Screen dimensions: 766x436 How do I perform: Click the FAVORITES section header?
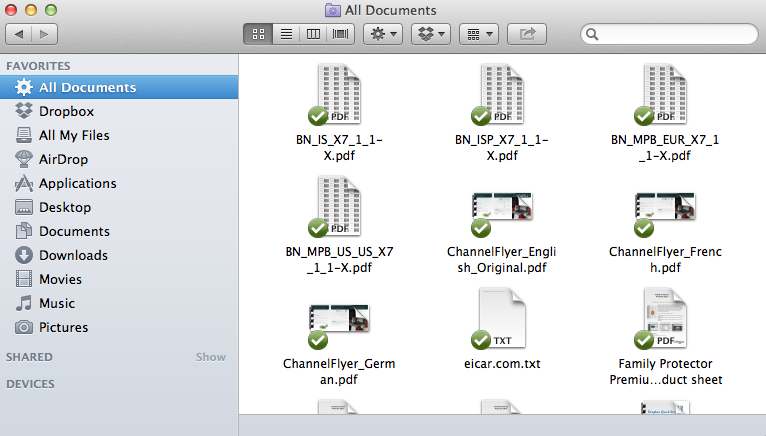(x=38, y=66)
